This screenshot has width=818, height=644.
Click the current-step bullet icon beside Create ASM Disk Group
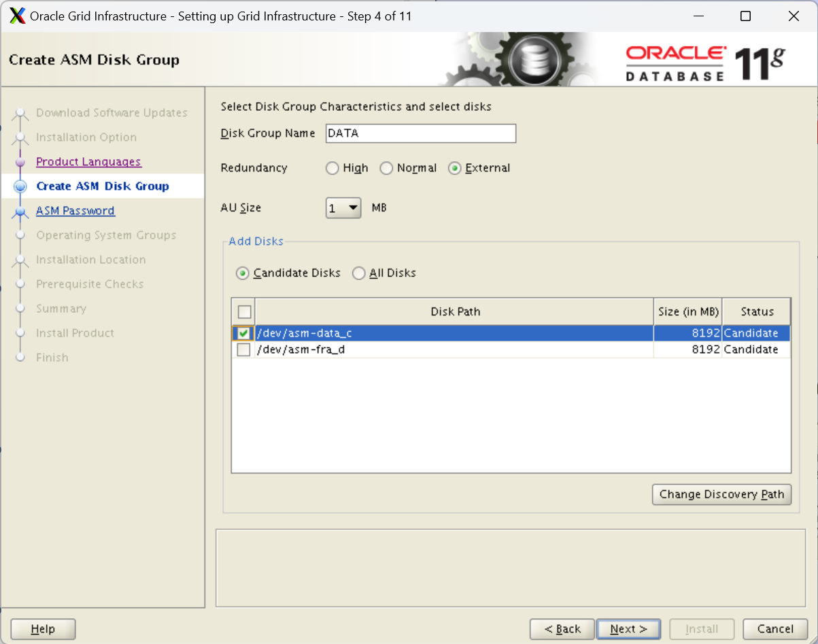pos(20,186)
